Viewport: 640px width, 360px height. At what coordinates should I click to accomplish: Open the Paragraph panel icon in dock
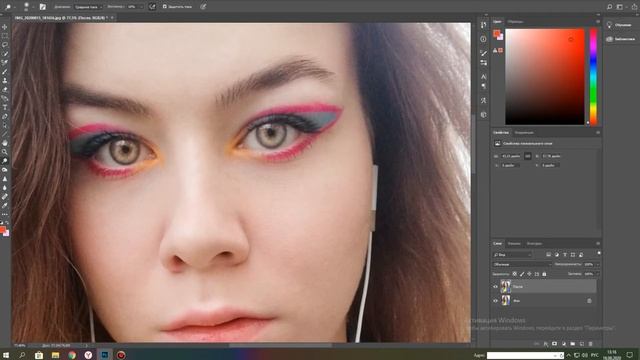483,86
